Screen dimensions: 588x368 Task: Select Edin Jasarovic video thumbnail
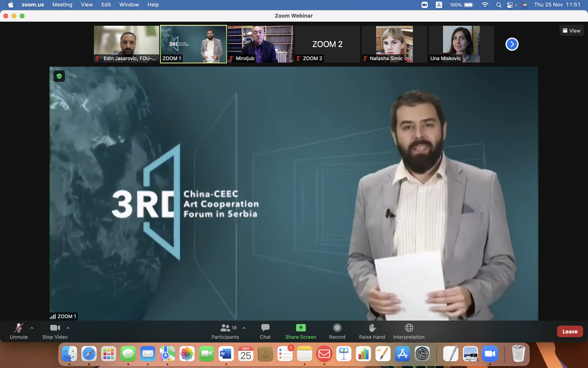(x=127, y=44)
